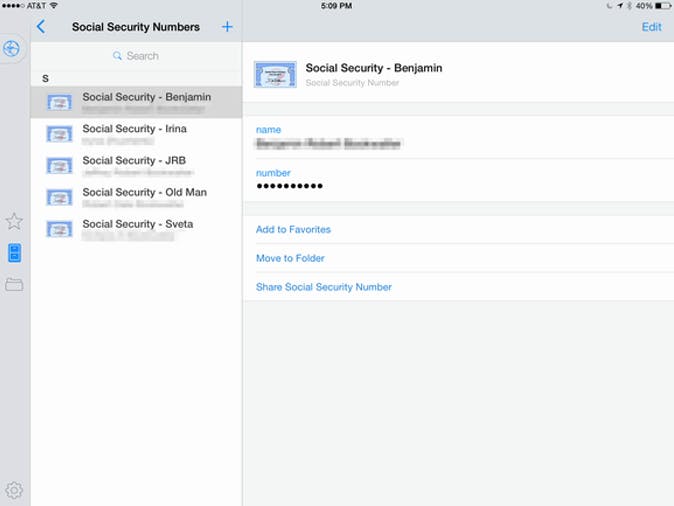This screenshot has width=674, height=506.
Task: Tap Move to Folder
Action: (x=290, y=258)
